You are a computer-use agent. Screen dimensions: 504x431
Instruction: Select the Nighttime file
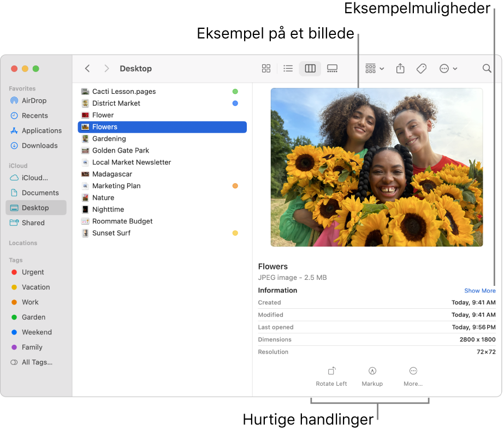point(162,209)
